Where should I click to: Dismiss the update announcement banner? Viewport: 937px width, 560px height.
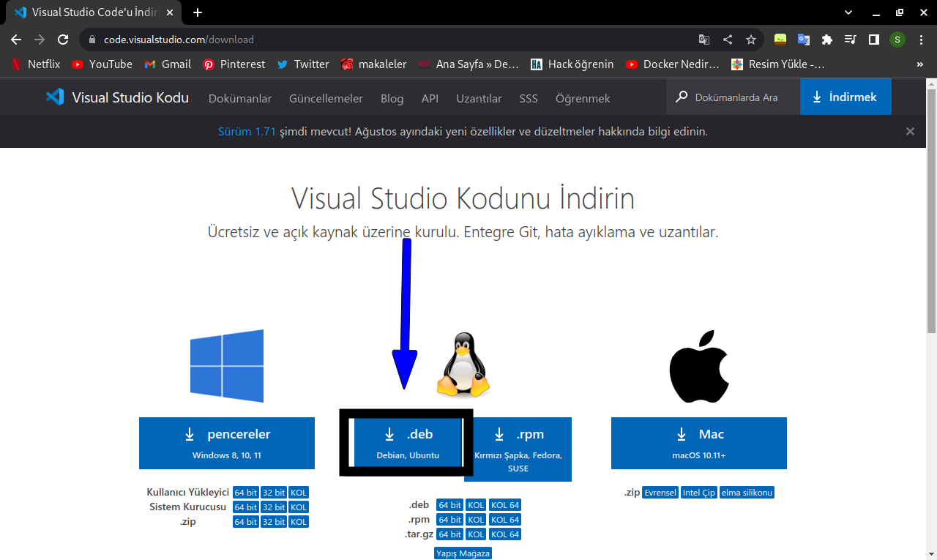(910, 132)
